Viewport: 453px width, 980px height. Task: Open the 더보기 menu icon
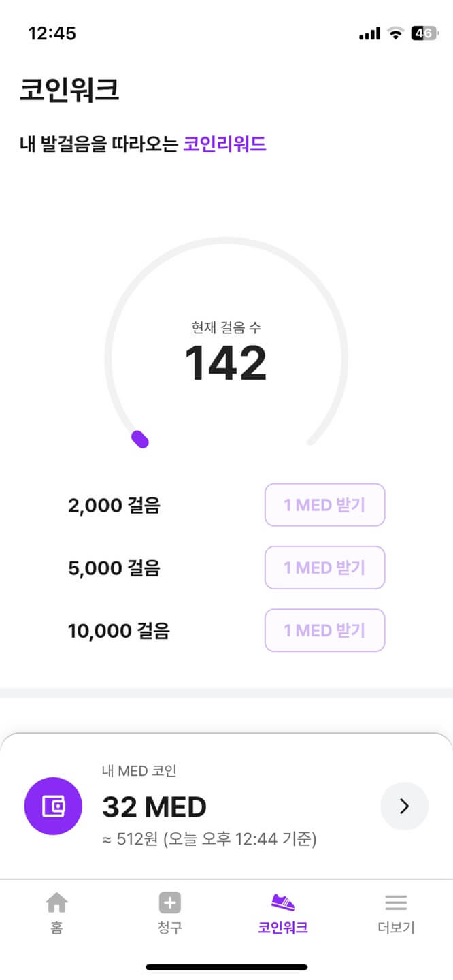[396, 903]
